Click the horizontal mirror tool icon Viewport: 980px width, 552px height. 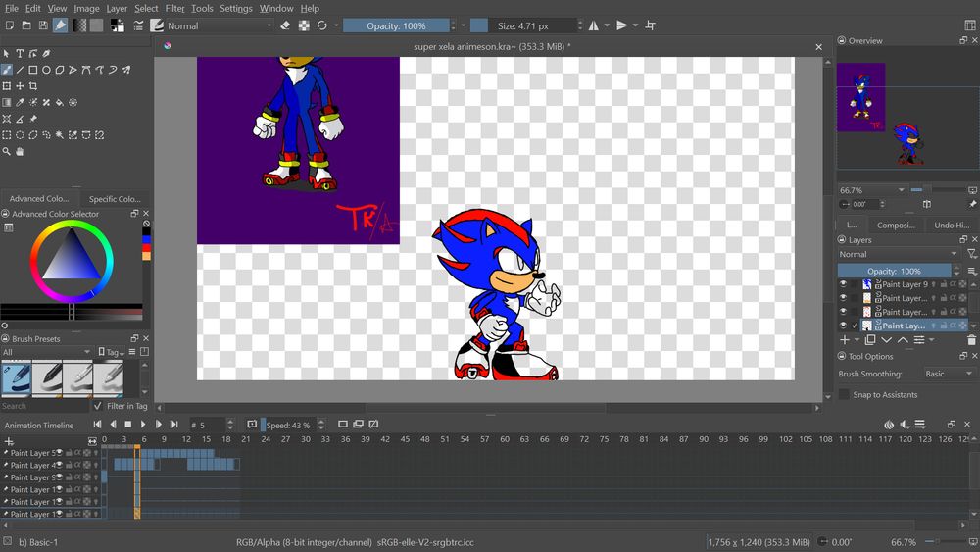(x=594, y=25)
